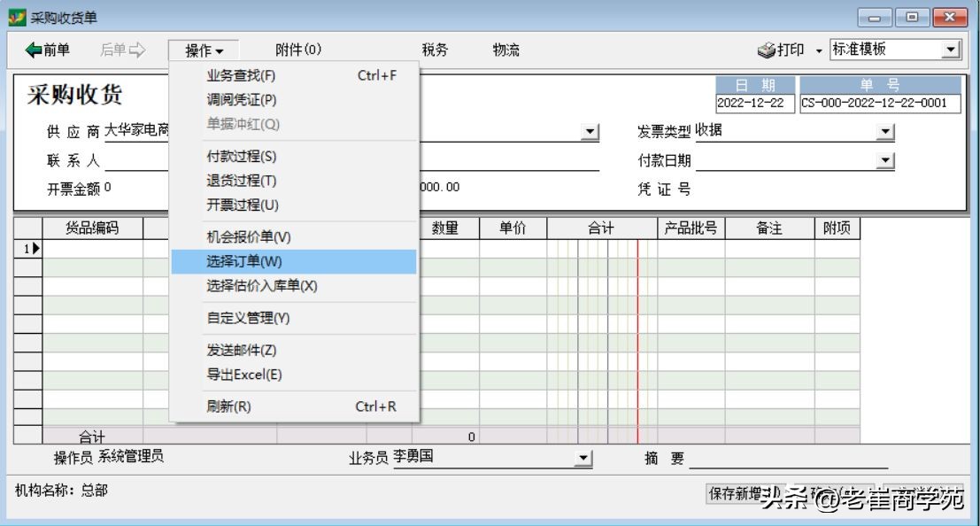Open the 业务员 salesperson dropdown

[x=583, y=458]
